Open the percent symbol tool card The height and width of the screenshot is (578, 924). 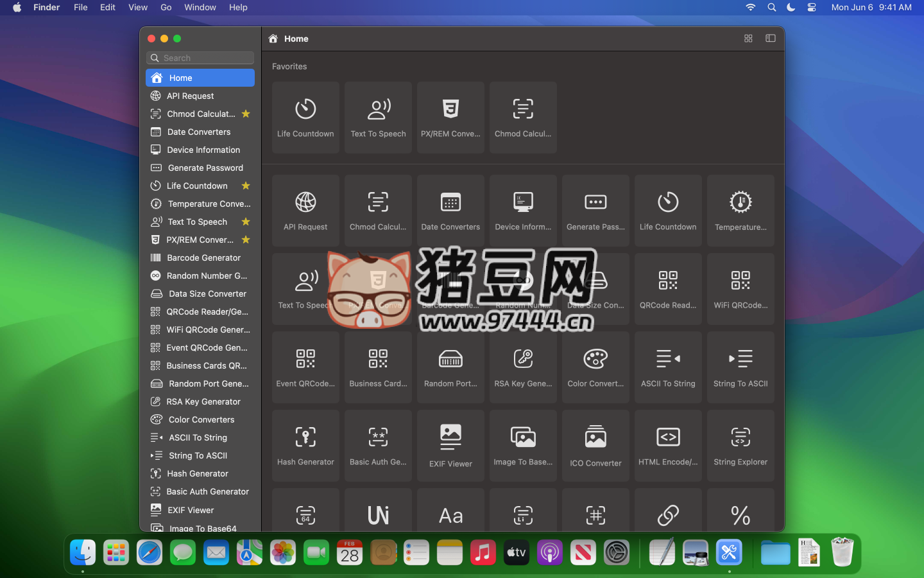[x=740, y=510]
